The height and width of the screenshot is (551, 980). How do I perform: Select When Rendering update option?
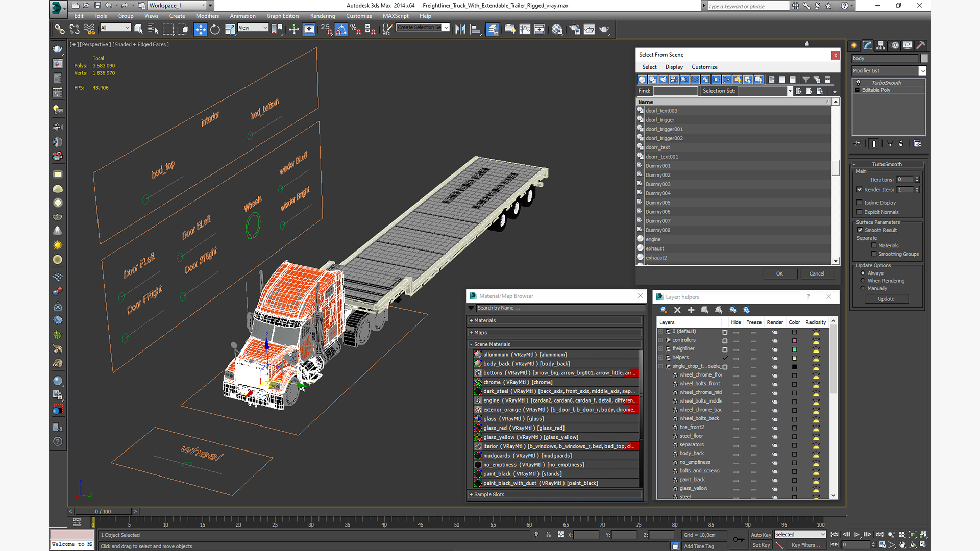(x=863, y=281)
